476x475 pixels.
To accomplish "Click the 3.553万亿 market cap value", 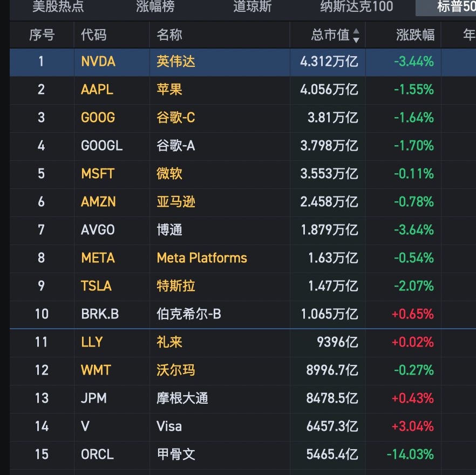I will 329,174.
